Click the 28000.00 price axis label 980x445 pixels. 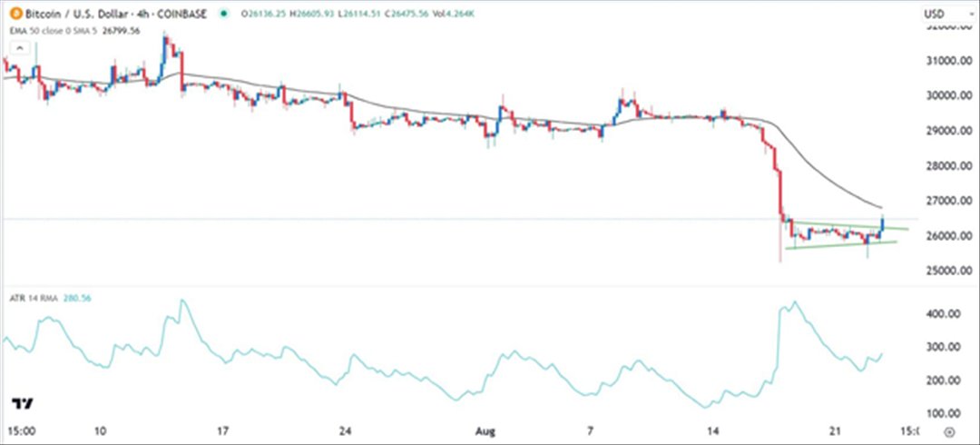pos(949,166)
